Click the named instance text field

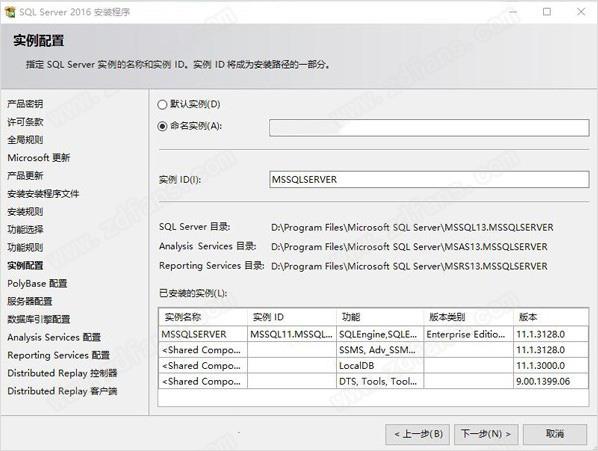click(x=429, y=128)
